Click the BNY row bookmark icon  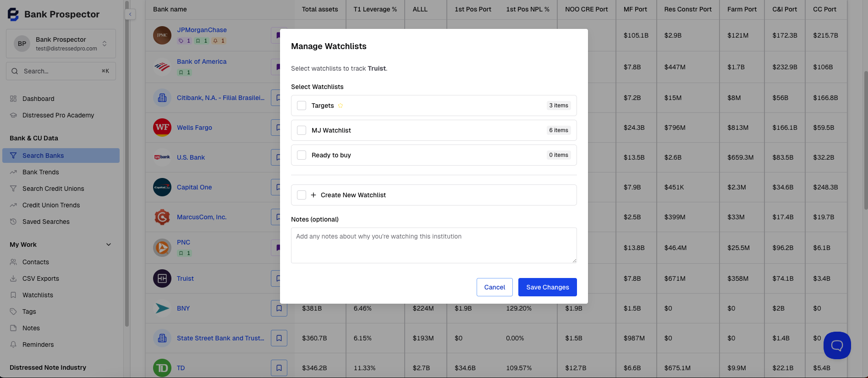[279, 308]
